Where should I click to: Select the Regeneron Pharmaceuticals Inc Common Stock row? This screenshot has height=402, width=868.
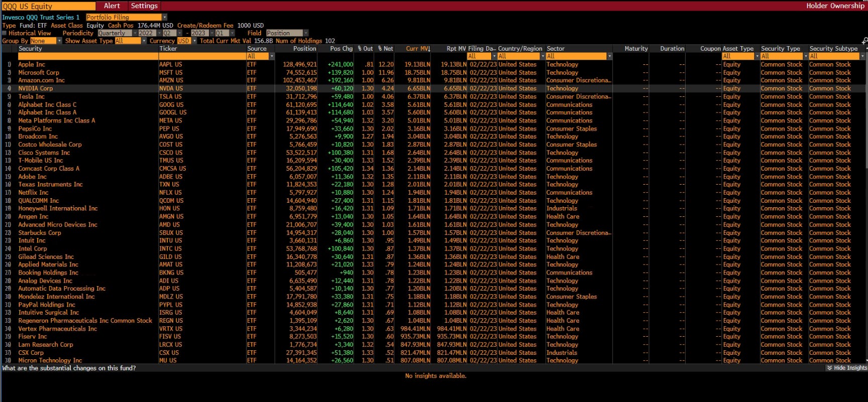point(433,321)
